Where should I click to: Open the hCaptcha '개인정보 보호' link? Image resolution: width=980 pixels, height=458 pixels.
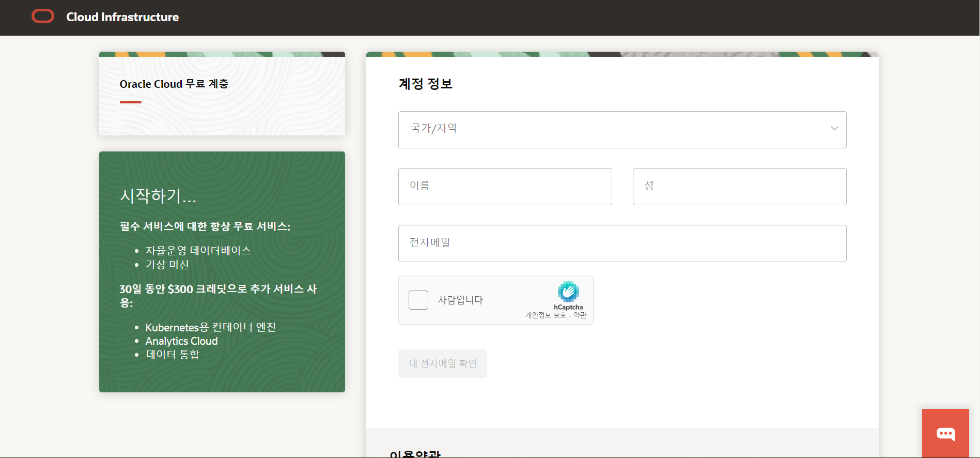click(546, 315)
